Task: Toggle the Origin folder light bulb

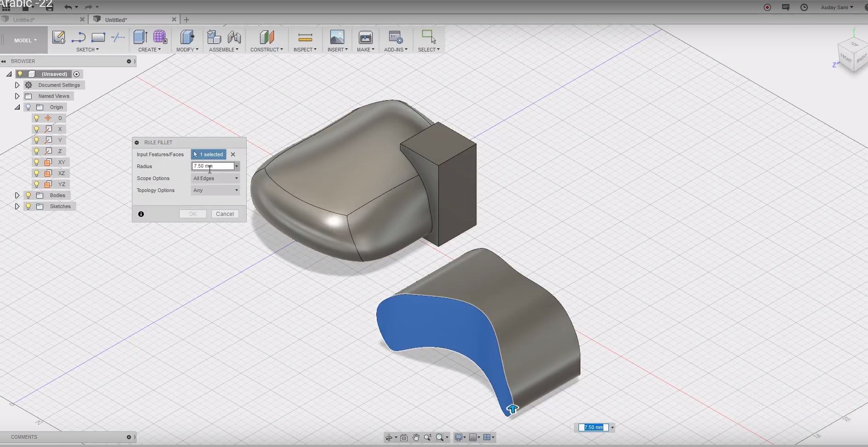Action: tap(28, 107)
